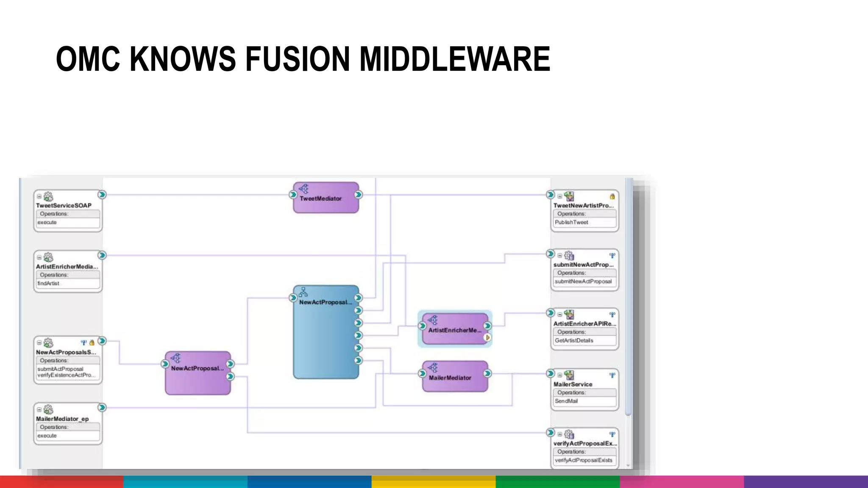Collapse the MailerMediator_ep service box
868x488 pixels.
coord(39,410)
